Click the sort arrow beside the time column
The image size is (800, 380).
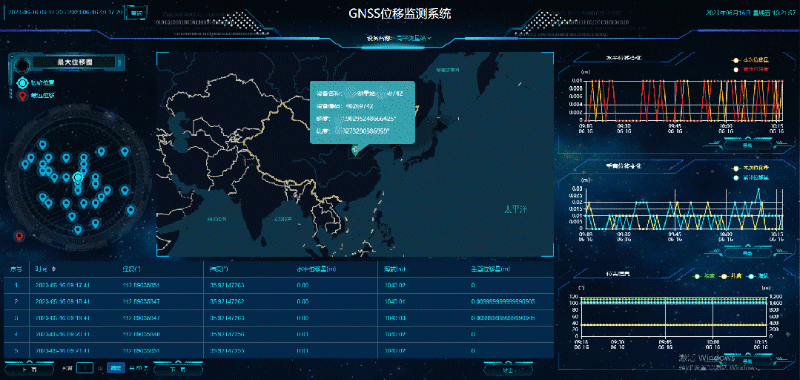click(54, 268)
